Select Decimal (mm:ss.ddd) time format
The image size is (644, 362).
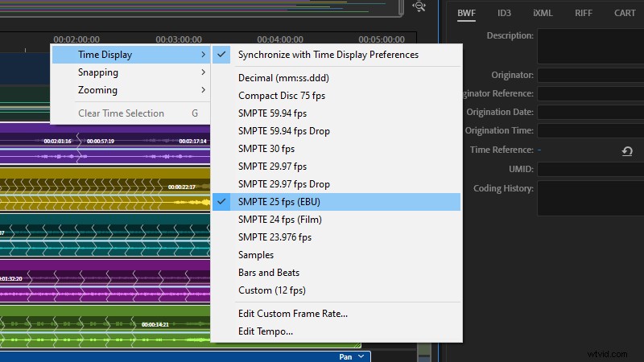coord(336,78)
